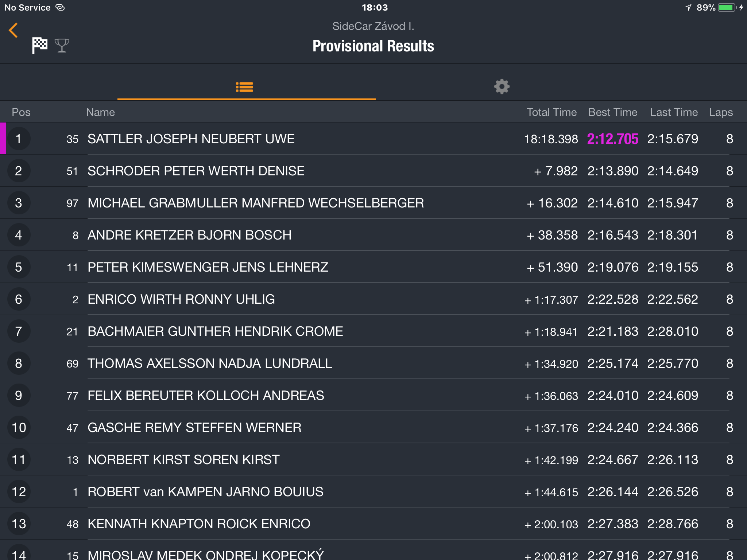Tap the location arrow status icon

(x=688, y=8)
